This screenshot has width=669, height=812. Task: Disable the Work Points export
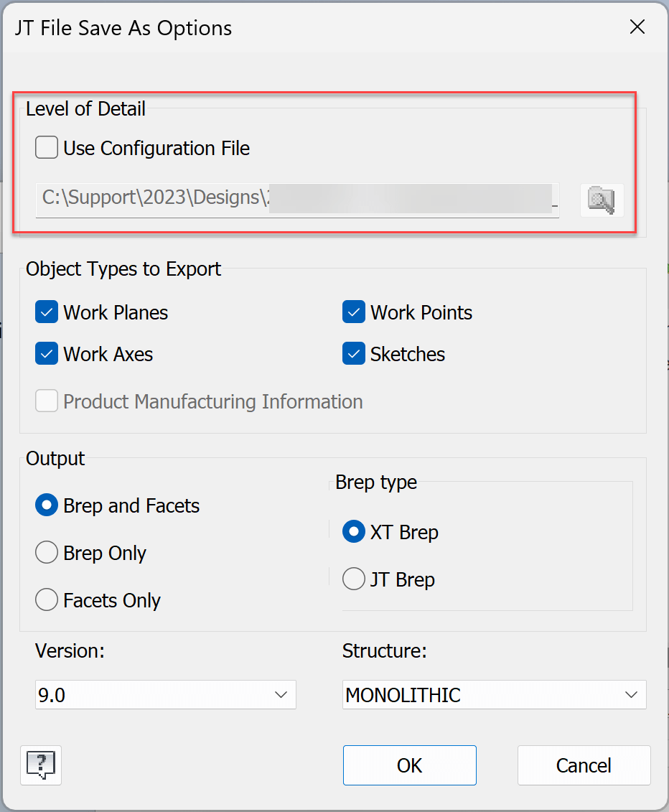click(352, 312)
